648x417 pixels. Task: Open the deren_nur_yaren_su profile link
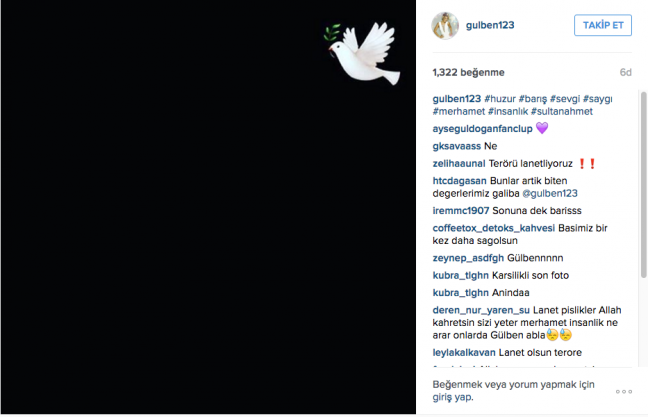[481, 310]
